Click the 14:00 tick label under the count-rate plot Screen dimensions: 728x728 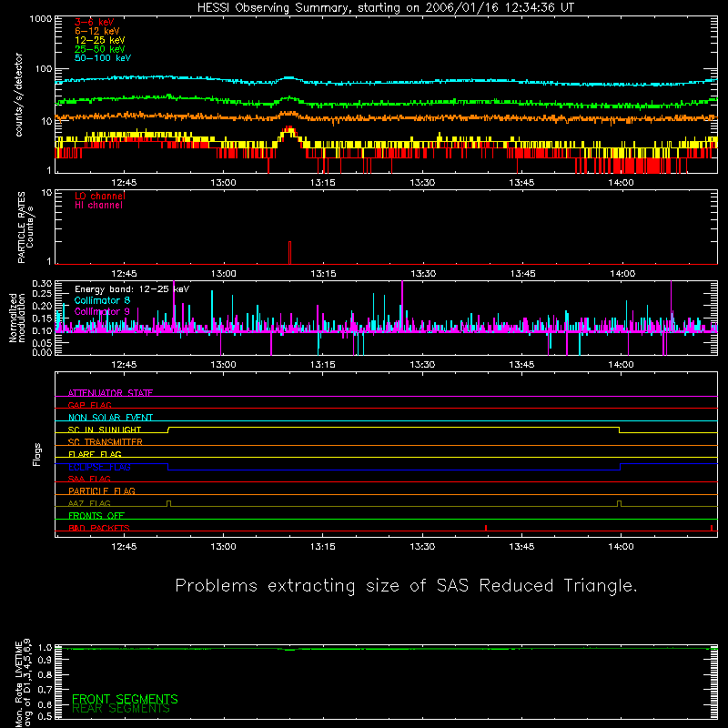[621, 183]
